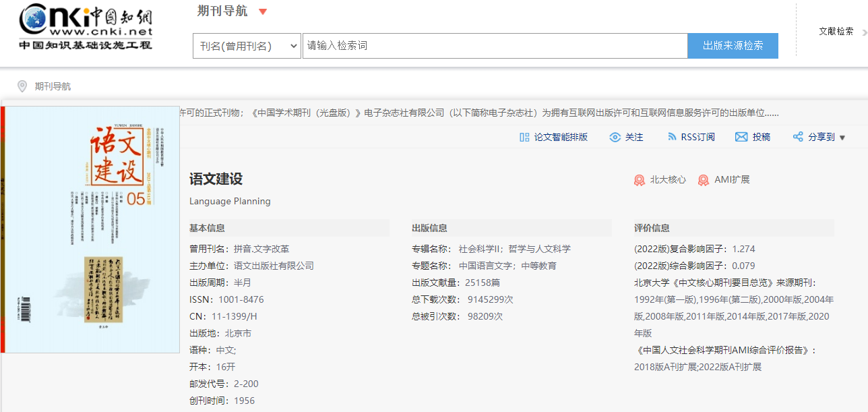Open the 论文智能排版 layout icon
The width and height of the screenshot is (868, 412).
pyautogui.click(x=524, y=137)
